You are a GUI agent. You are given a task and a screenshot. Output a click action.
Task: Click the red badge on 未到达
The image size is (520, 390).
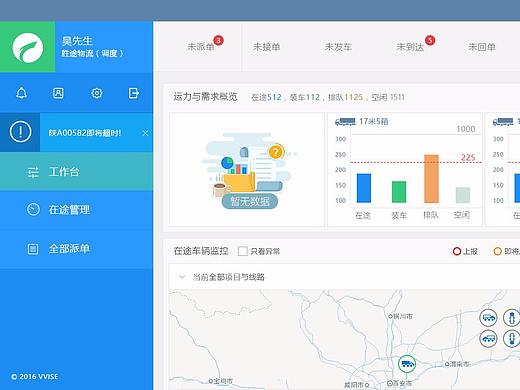tap(430, 40)
